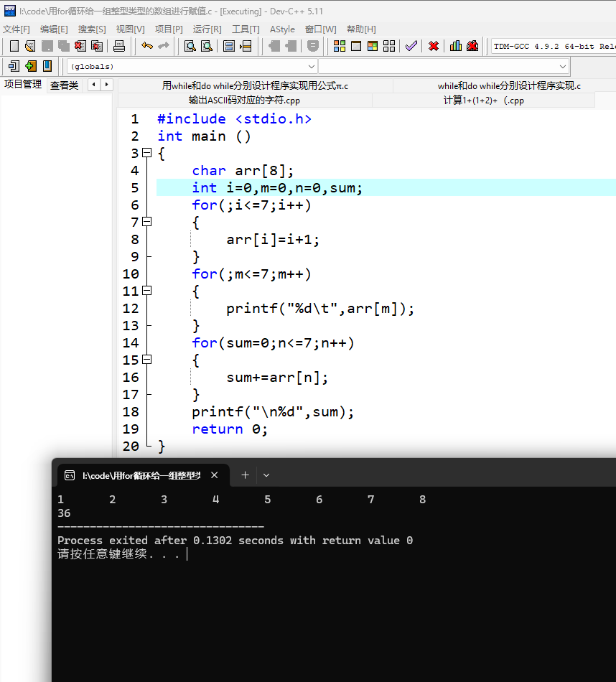
Task: Switch to 项目管理 side tab
Action: [x=23, y=85]
